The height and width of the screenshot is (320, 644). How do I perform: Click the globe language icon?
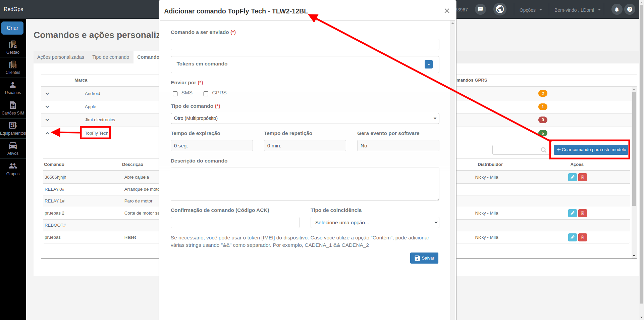[500, 9]
